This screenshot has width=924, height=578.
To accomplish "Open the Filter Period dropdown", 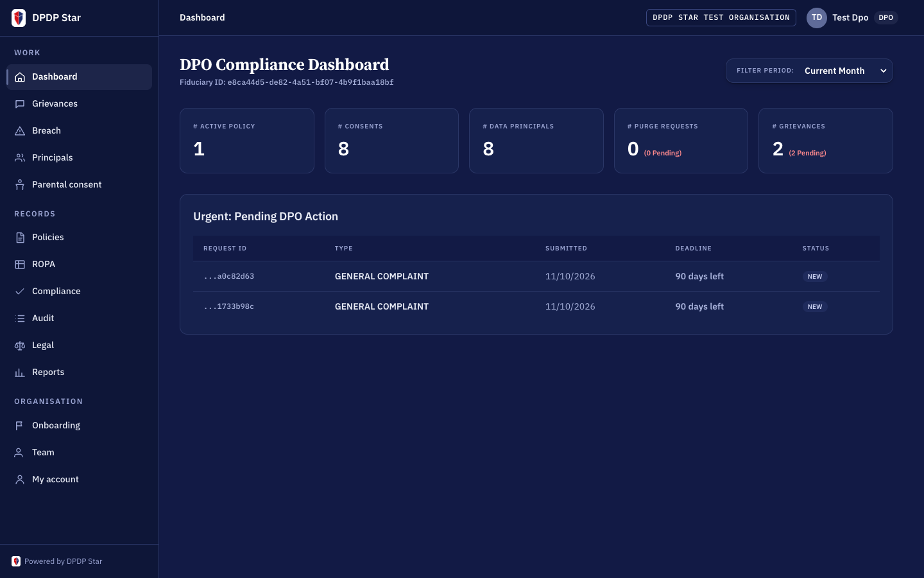I will pyautogui.click(x=809, y=71).
